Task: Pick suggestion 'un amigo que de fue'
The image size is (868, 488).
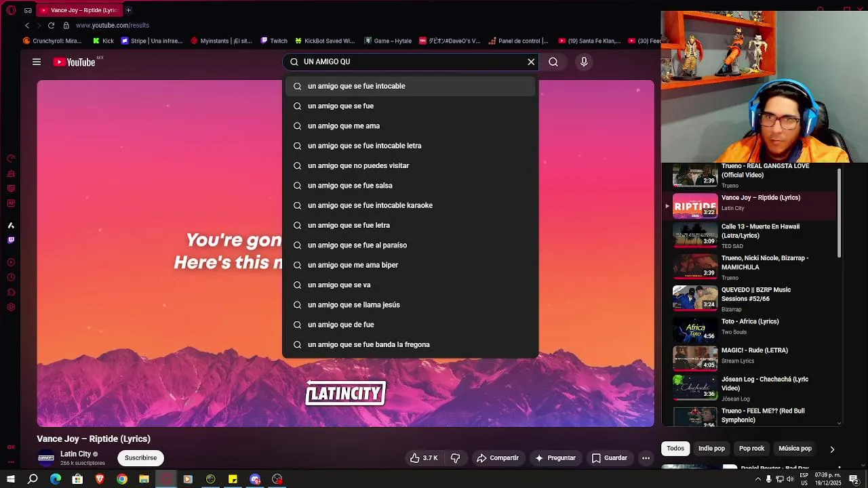Action: click(x=410, y=325)
